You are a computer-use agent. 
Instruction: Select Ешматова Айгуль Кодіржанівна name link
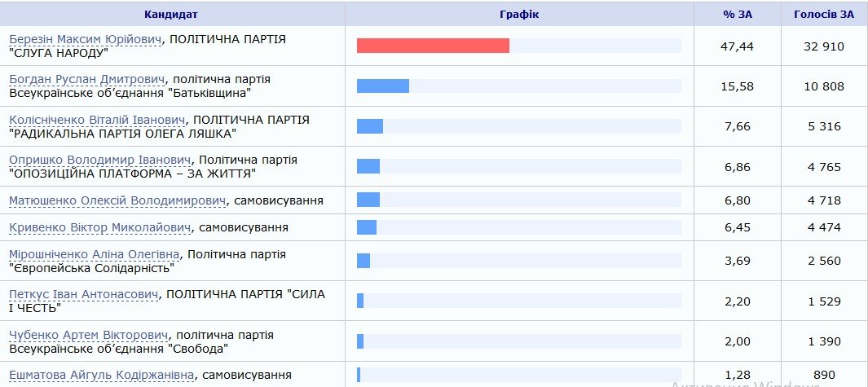[101, 375]
